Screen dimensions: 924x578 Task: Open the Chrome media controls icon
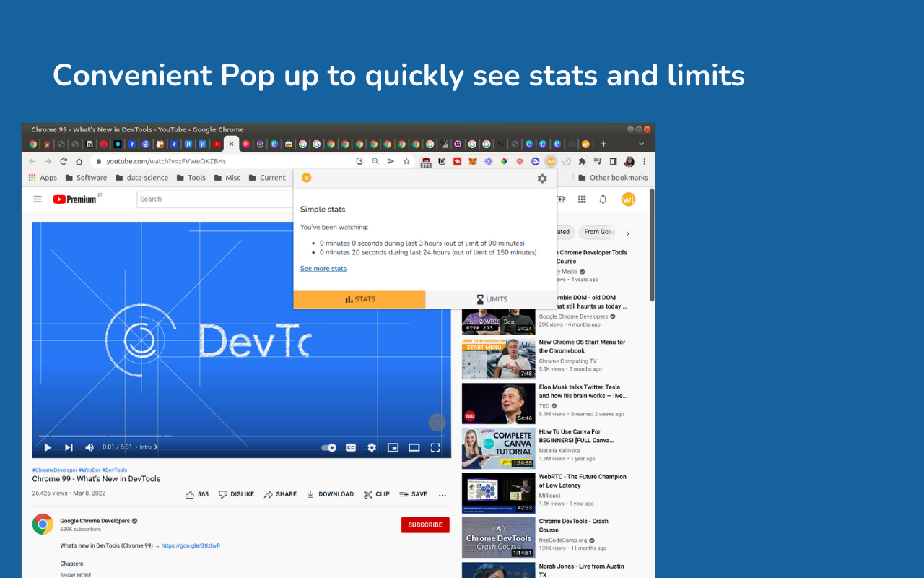point(598,161)
